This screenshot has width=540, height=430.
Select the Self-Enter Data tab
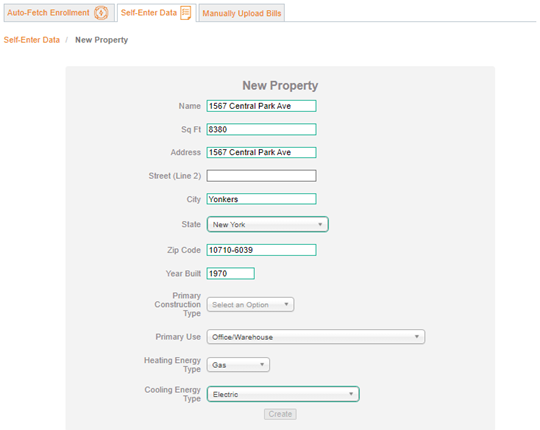156,13
